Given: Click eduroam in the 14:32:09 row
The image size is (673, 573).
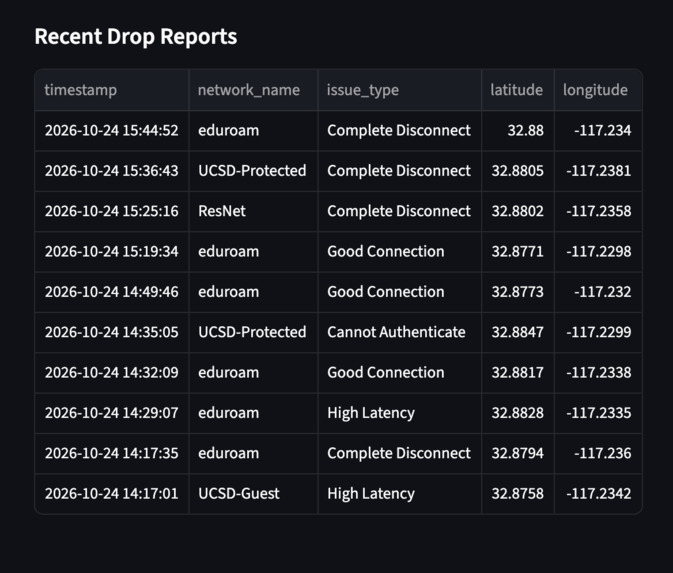Looking at the screenshot, I should pos(253,373).
